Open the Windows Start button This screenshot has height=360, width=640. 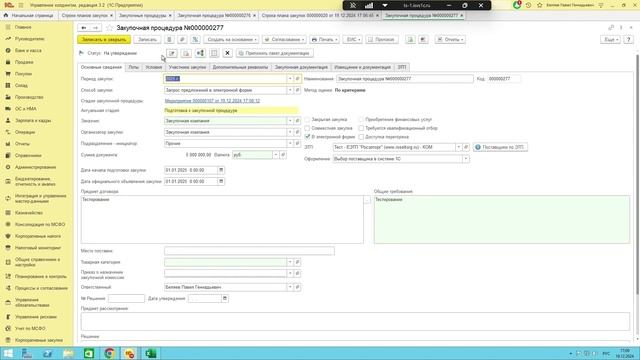(8, 353)
